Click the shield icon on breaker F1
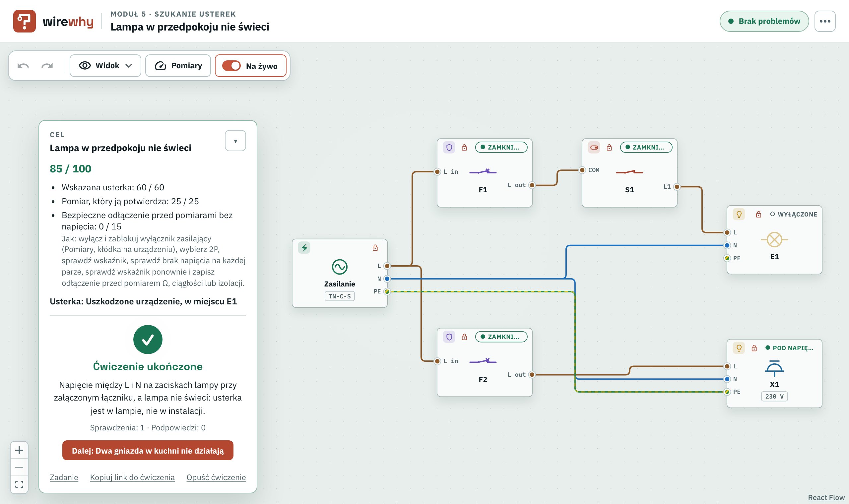The image size is (849, 504). pos(449,148)
